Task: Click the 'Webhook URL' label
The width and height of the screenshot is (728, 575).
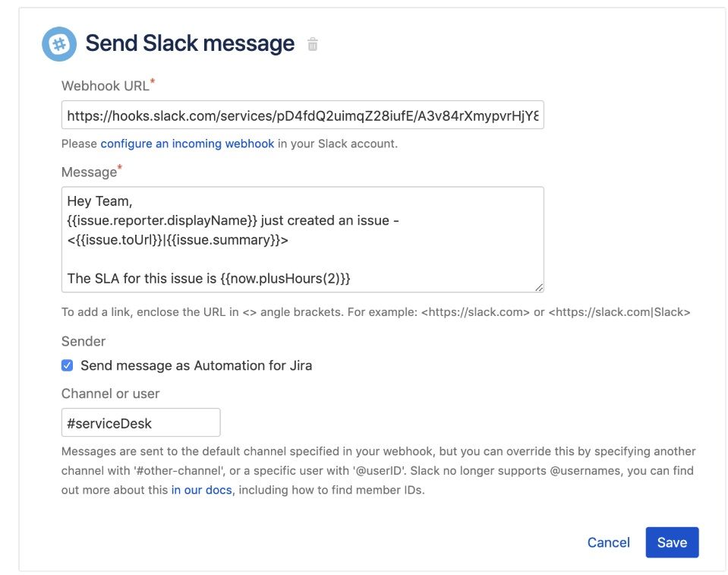Action: tap(106, 86)
